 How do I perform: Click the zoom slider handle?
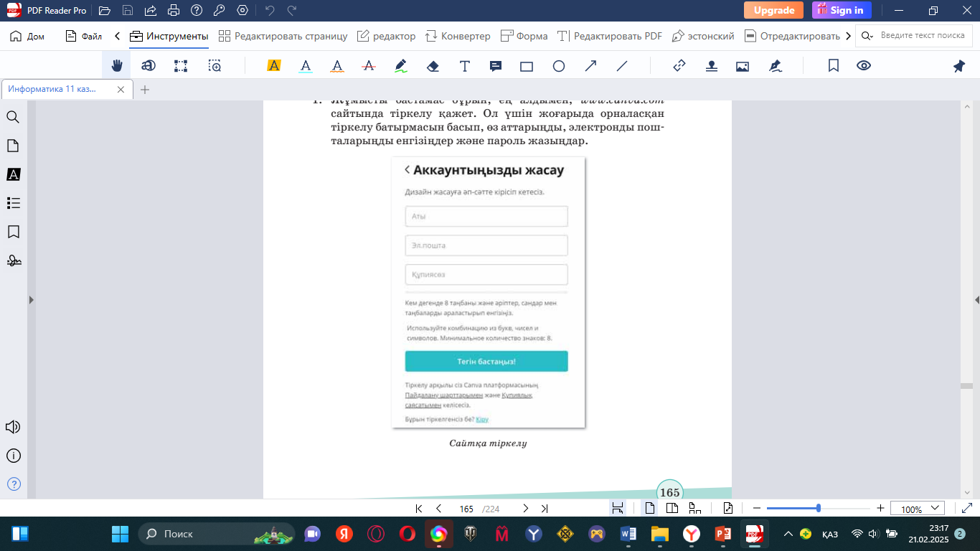point(819,509)
